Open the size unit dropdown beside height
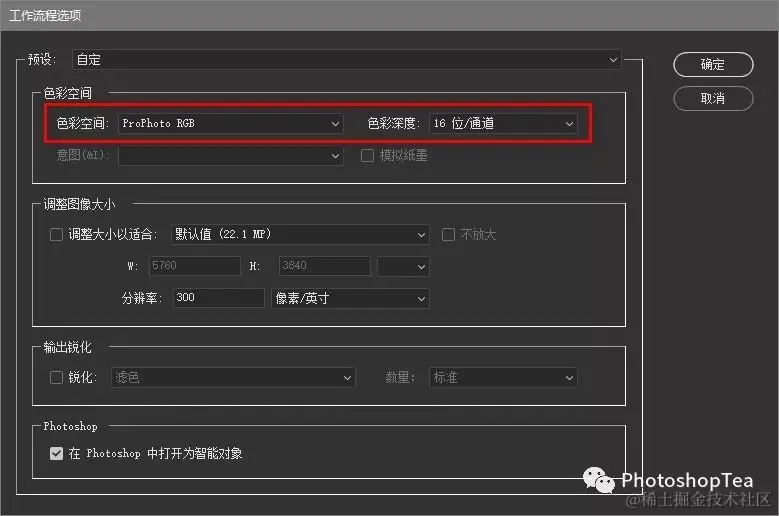779x516 pixels. click(403, 266)
